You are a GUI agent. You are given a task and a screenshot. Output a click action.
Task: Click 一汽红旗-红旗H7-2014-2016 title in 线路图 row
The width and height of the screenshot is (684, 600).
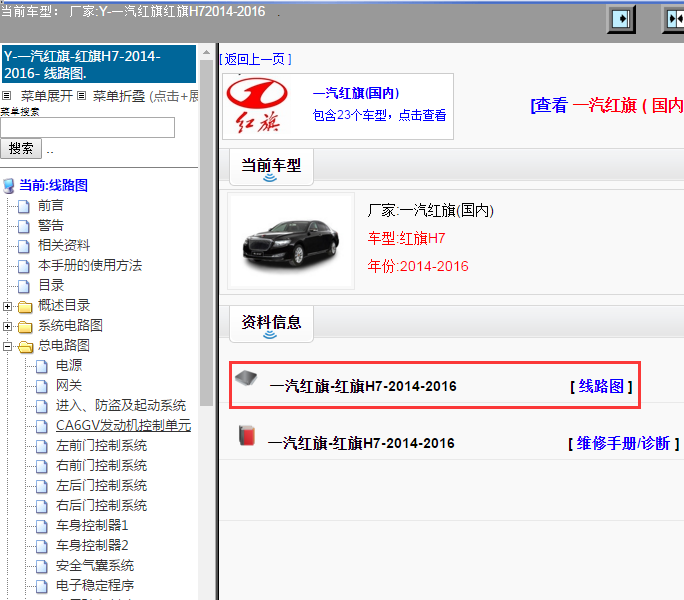[363, 386]
